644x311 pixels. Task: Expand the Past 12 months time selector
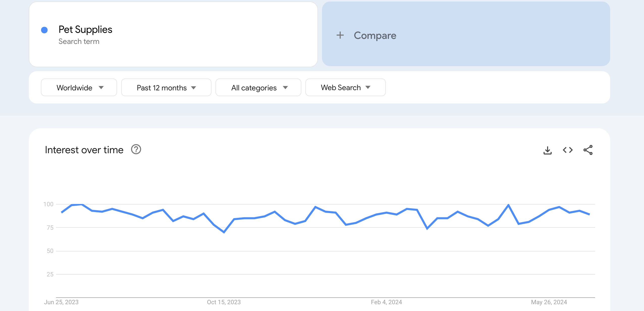166,87
